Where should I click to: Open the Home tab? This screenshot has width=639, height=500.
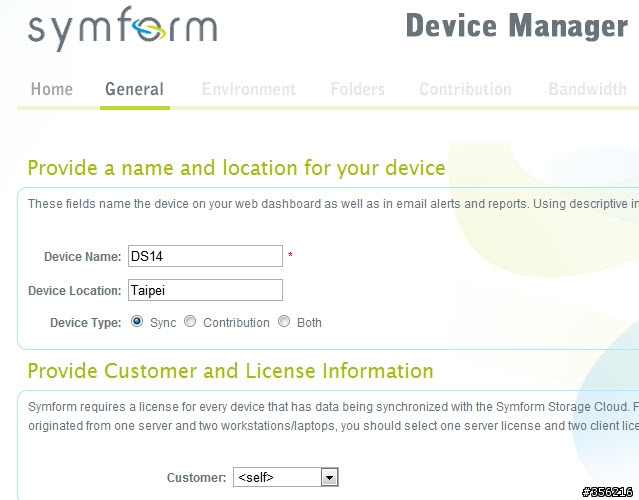pyautogui.click(x=52, y=89)
